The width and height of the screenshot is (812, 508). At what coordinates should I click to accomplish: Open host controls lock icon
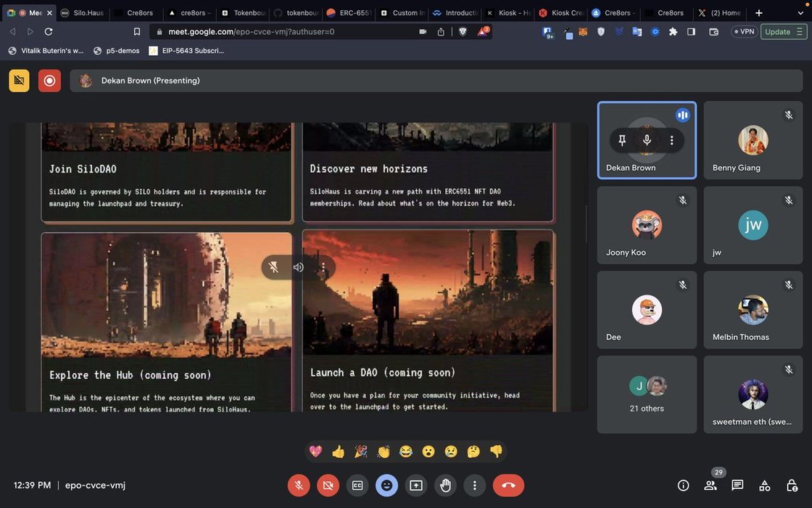(792, 486)
